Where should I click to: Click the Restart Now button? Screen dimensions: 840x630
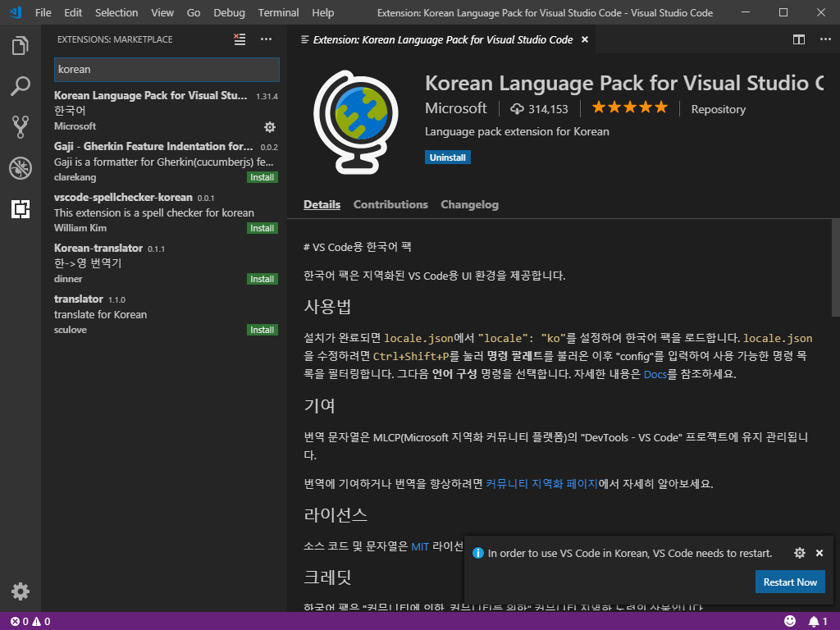point(790,582)
